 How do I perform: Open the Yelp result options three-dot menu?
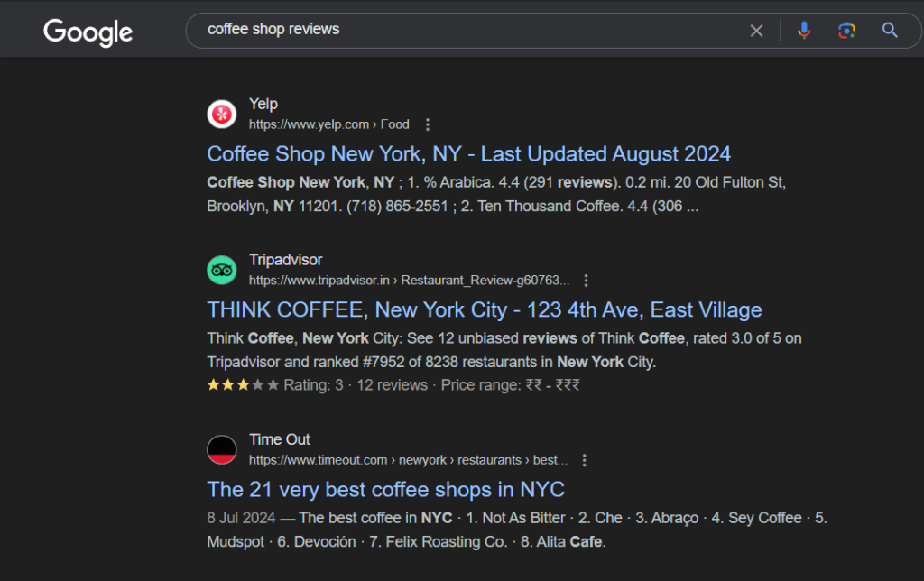coord(428,124)
